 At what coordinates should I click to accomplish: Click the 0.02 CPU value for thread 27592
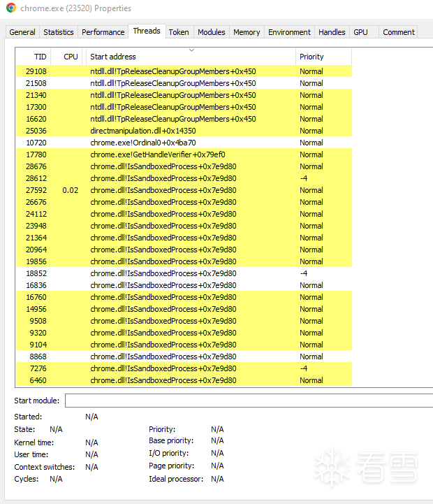pos(71,190)
